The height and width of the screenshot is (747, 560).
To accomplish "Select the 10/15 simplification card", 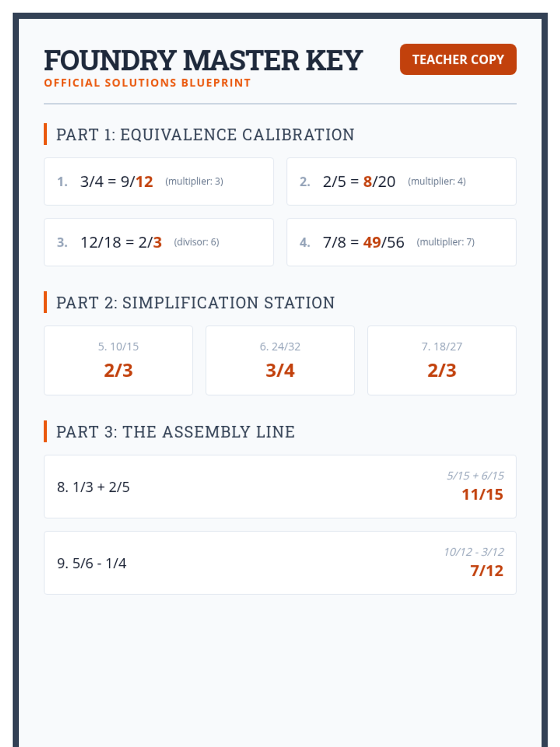I will (x=118, y=360).
